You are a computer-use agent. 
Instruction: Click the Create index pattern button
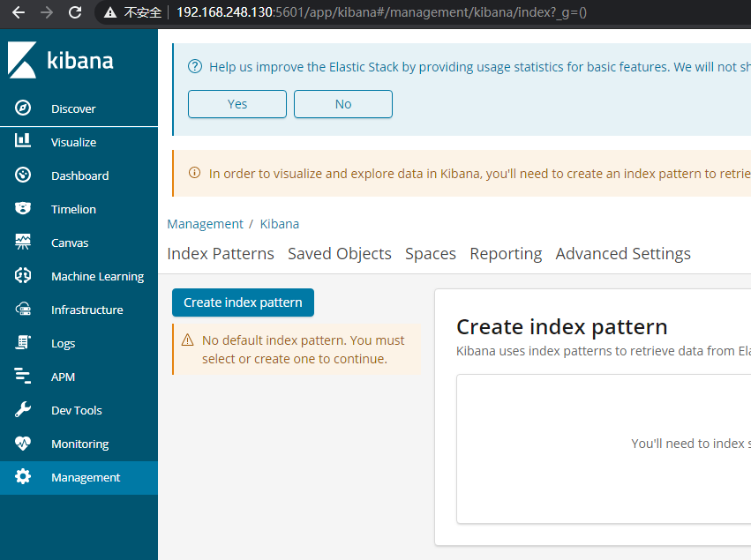pos(243,302)
